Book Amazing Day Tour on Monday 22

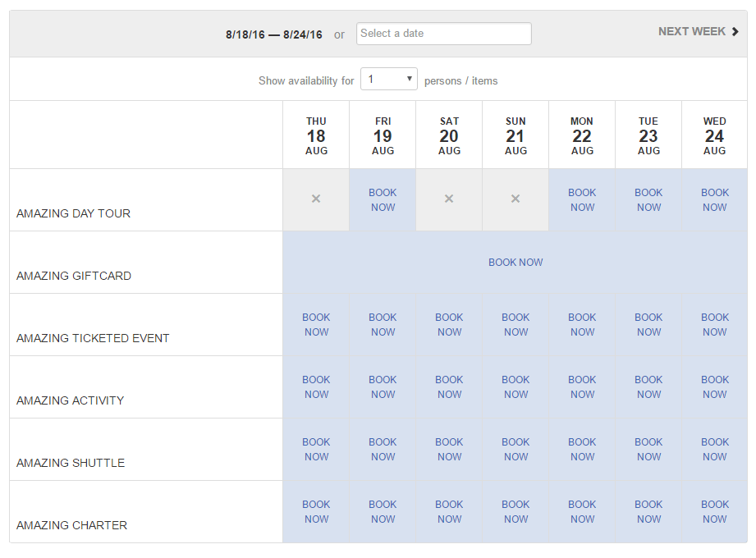tap(582, 200)
